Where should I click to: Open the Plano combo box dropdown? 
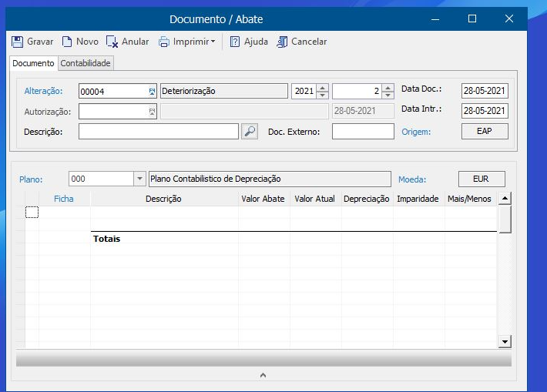coord(139,179)
